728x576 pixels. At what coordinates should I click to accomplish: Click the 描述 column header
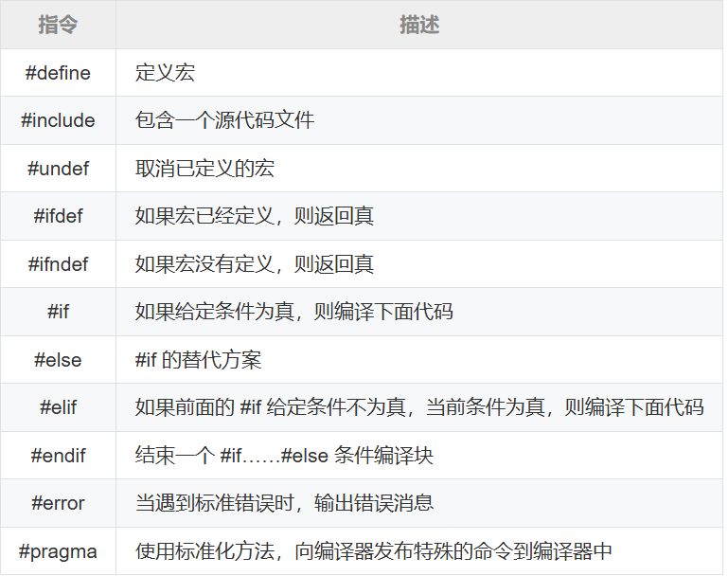419,25
